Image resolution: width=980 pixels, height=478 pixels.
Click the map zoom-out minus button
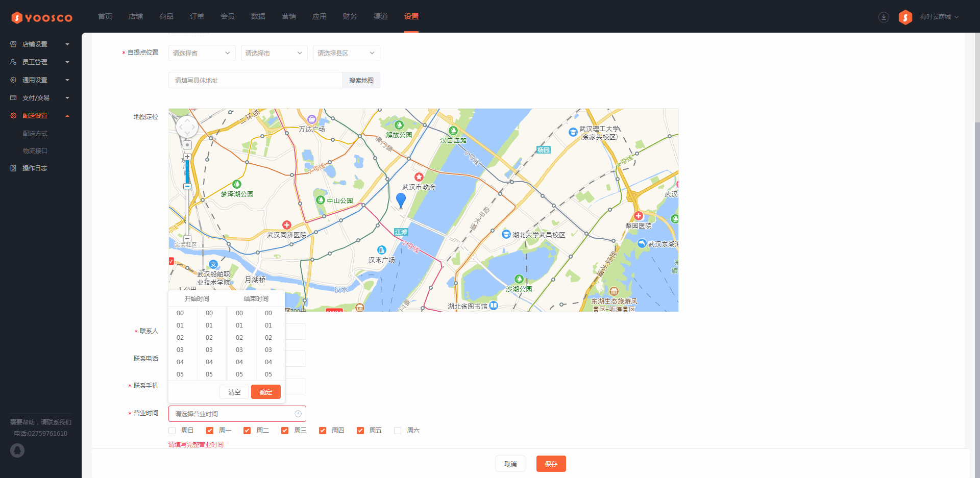(x=187, y=239)
